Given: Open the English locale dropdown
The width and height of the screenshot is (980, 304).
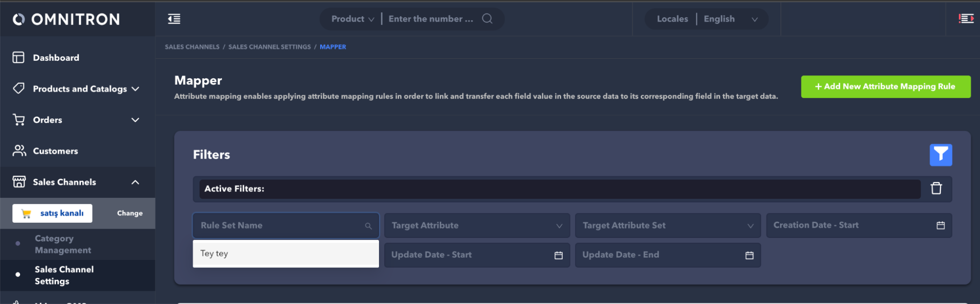Looking at the screenshot, I should (730, 19).
